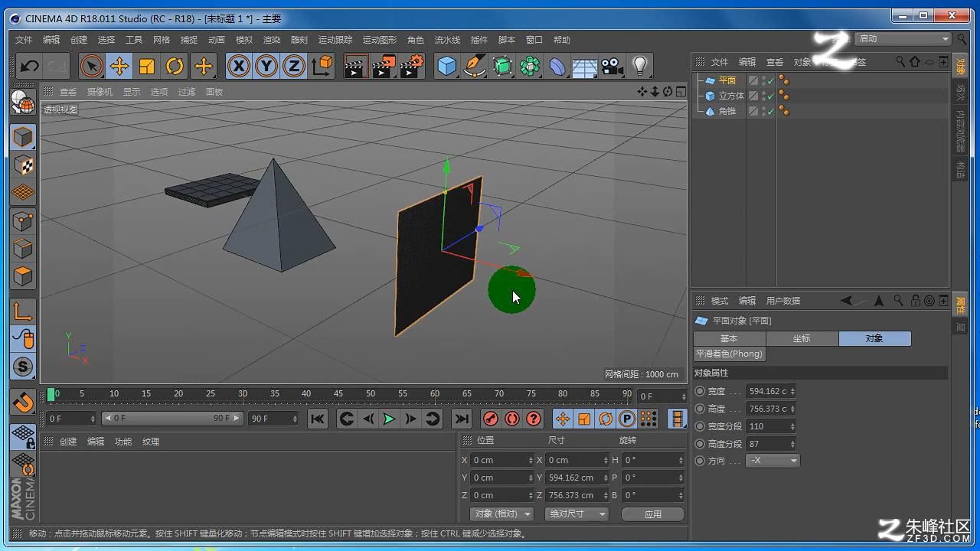Activate the Move tool in top toolbar
The height and width of the screenshot is (551, 980).
pyautogui.click(x=119, y=67)
